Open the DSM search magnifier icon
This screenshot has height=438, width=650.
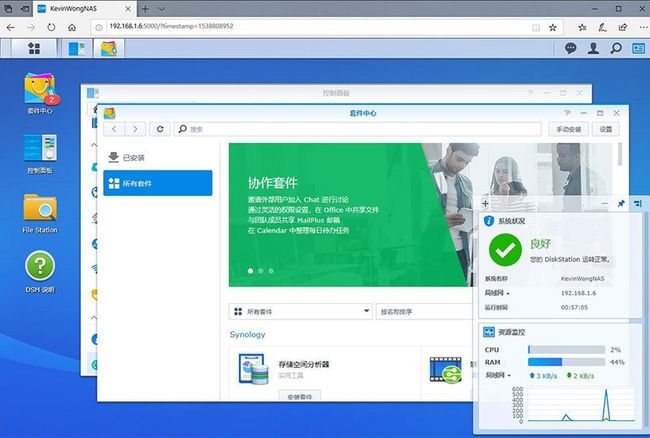point(616,48)
